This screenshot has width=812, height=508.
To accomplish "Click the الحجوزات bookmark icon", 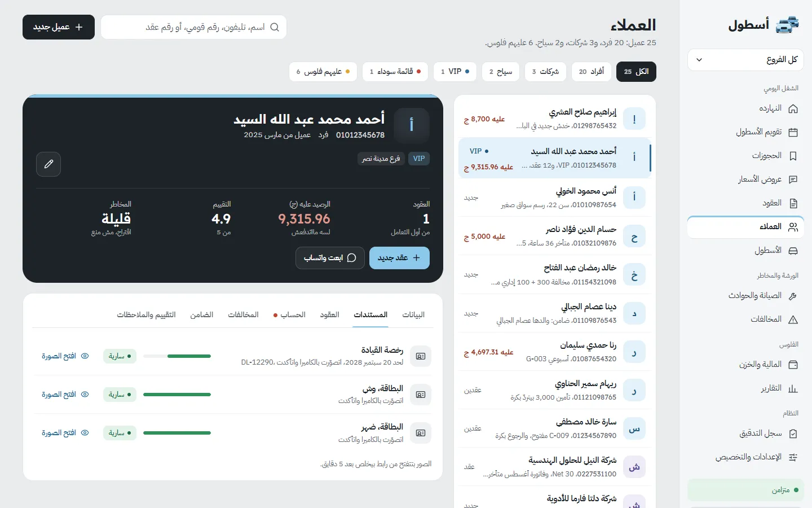I will 793,156.
